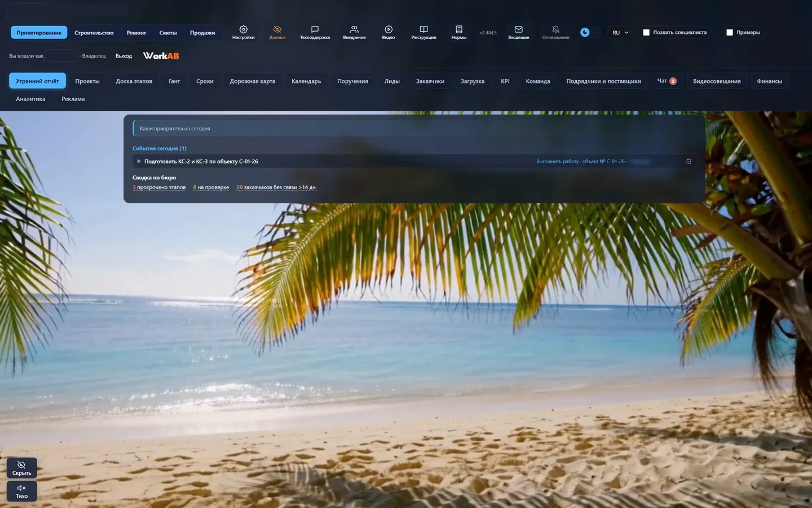Open the Дорожная карта tab
The image size is (812, 508).
click(253, 81)
